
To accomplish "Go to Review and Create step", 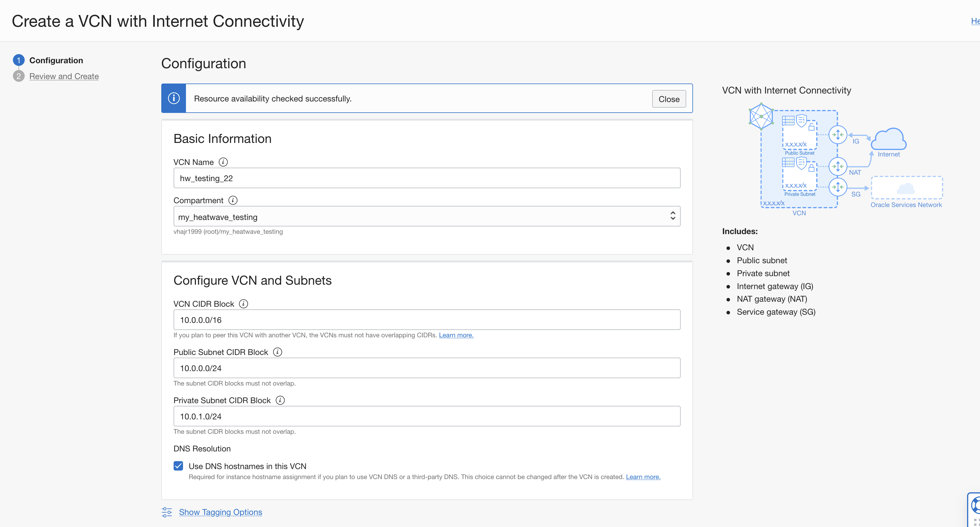I will [64, 76].
